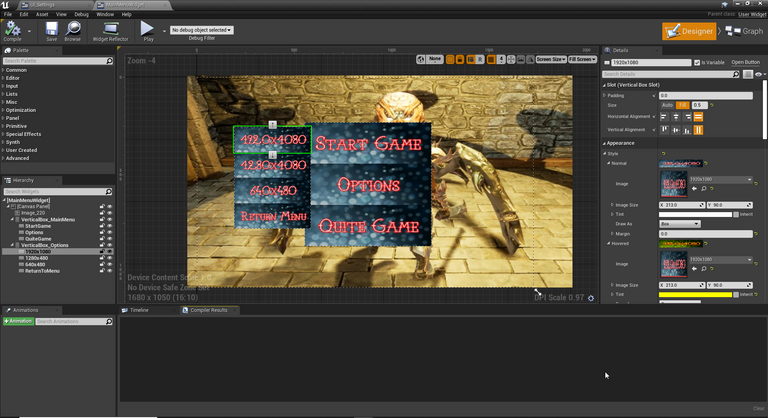Switch to the Compiler Results tab
Image resolution: width=768 pixels, height=418 pixels.
pyautogui.click(x=209, y=310)
